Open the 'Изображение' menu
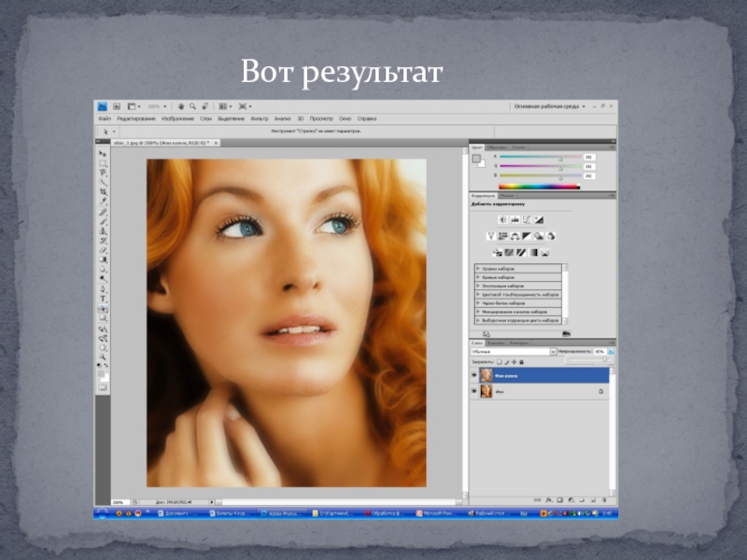 tap(176, 119)
